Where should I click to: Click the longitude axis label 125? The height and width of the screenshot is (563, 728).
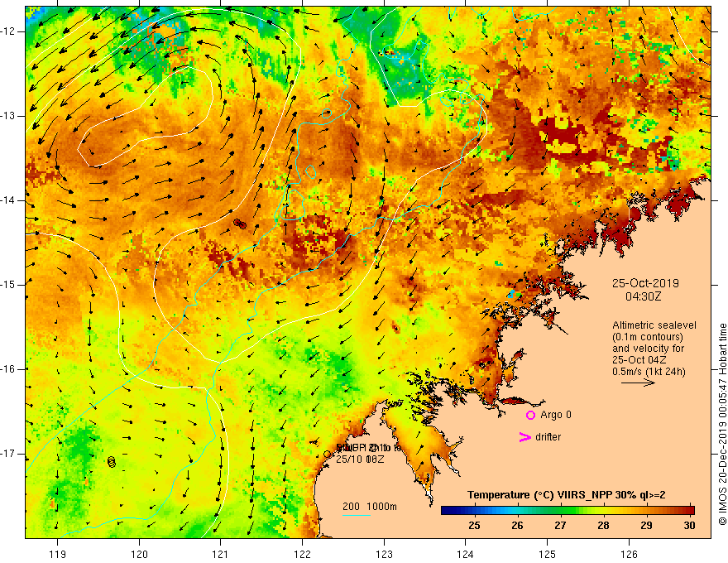click(x=548, y=555)
